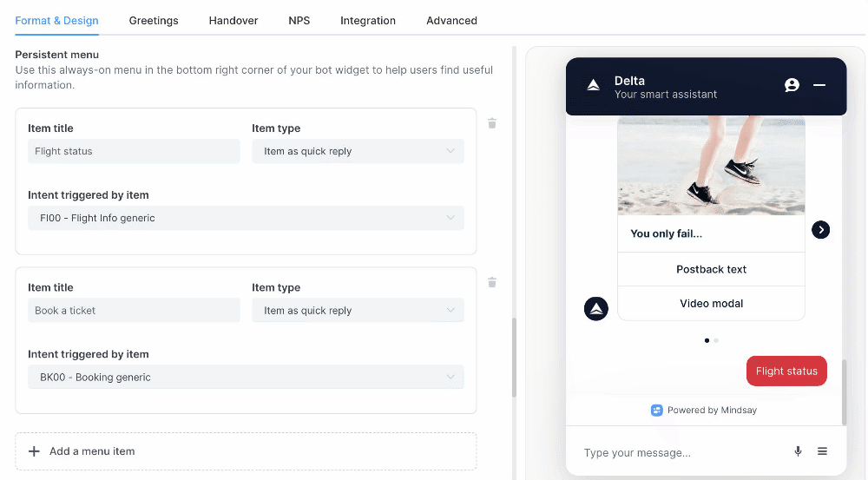
Task: Delete the Book a ticket menu item
Action: [x=491, y=283]
